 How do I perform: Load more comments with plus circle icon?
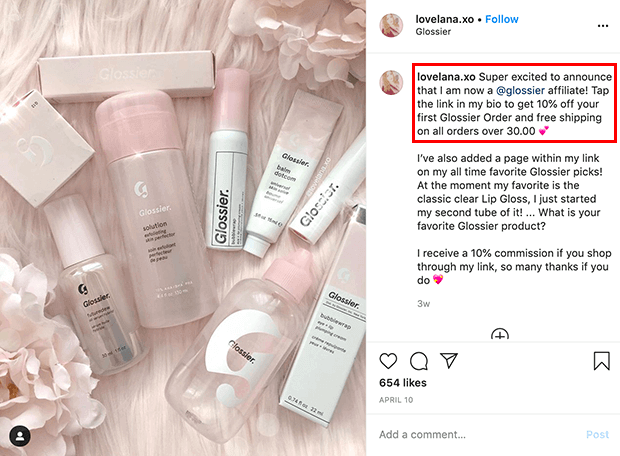pyautogui.click(x=500, y=335)
